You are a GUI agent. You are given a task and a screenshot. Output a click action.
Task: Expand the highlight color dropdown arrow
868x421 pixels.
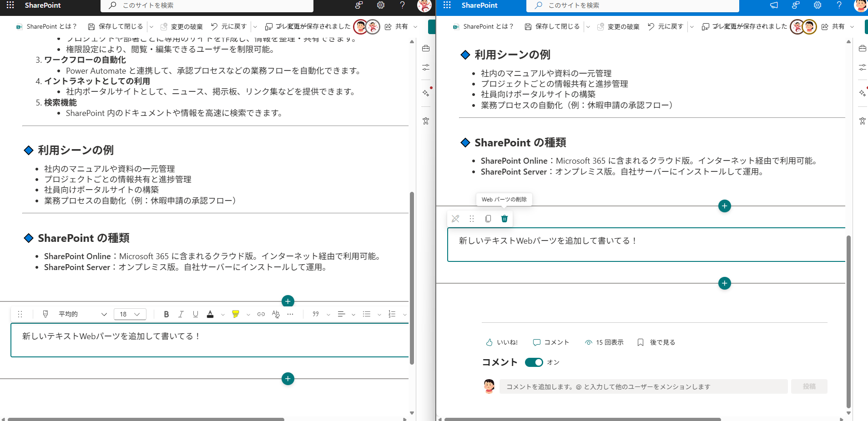(248, 315)
